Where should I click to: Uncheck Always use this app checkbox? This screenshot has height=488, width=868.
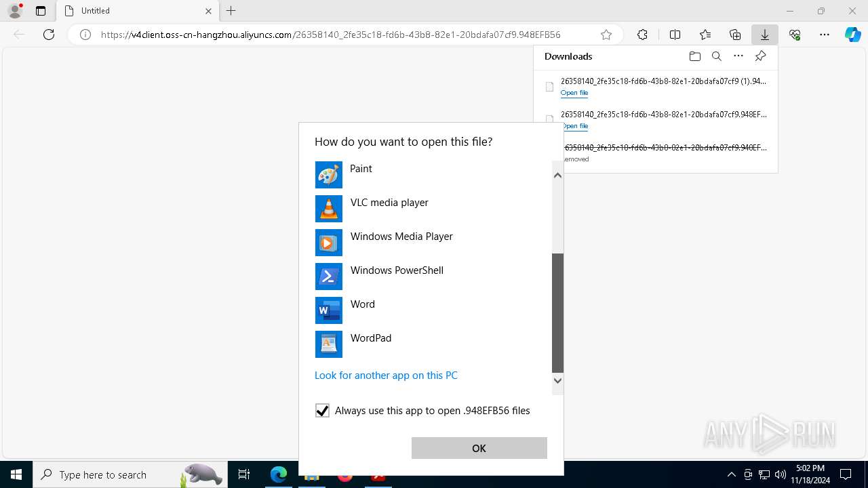coord(322,411)
